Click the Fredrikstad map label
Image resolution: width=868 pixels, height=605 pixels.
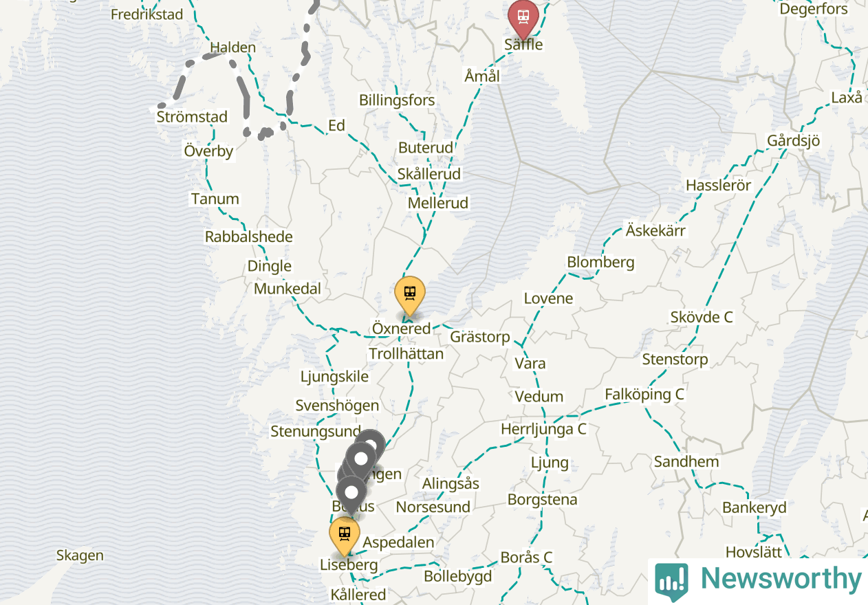[x=147, y=14]
